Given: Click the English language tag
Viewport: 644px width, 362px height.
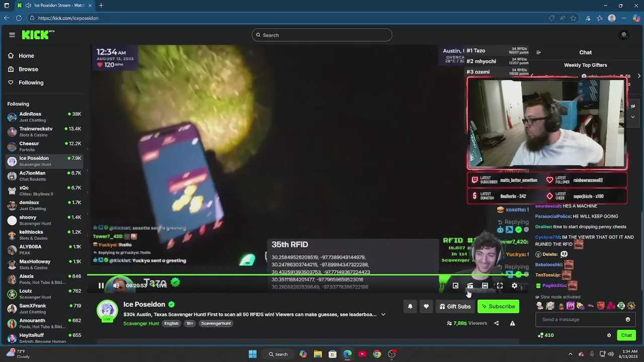Looking at the screenshot, I should (x=171, y=323).
